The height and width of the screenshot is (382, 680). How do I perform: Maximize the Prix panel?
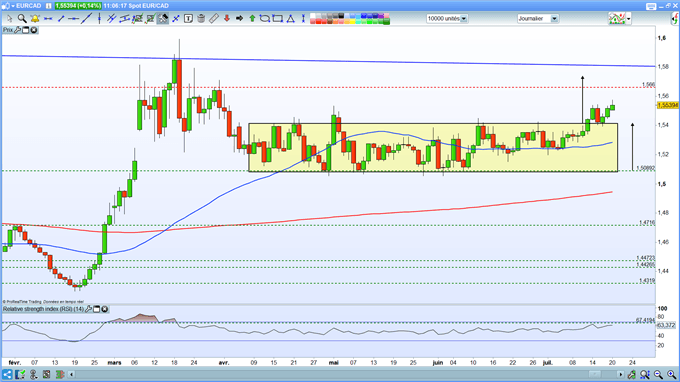tap(26, 30)
